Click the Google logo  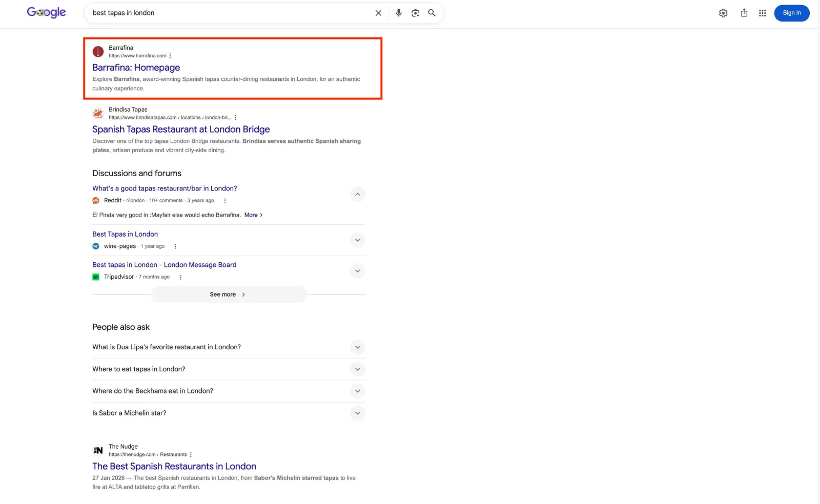tap(46, 12)
